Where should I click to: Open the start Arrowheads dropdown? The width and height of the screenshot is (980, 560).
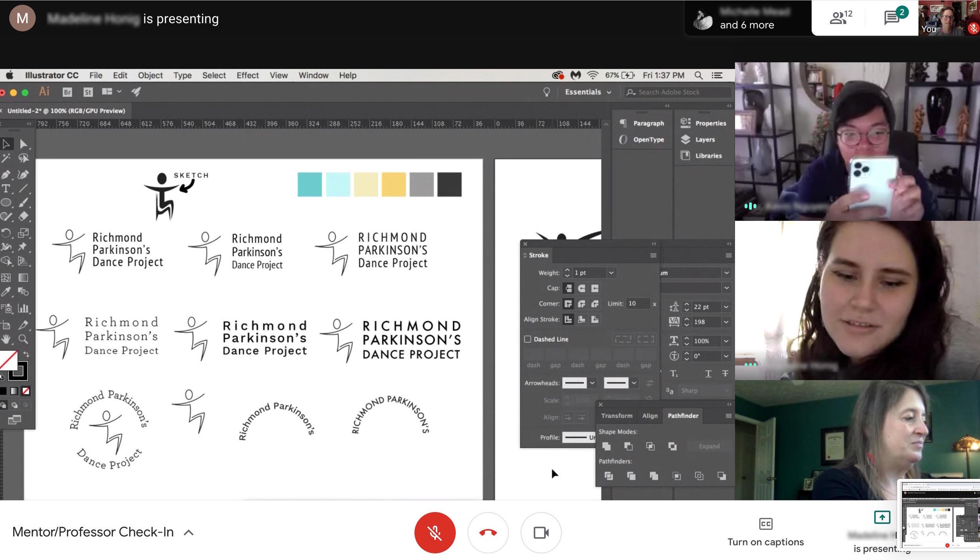tap(592, 383)
